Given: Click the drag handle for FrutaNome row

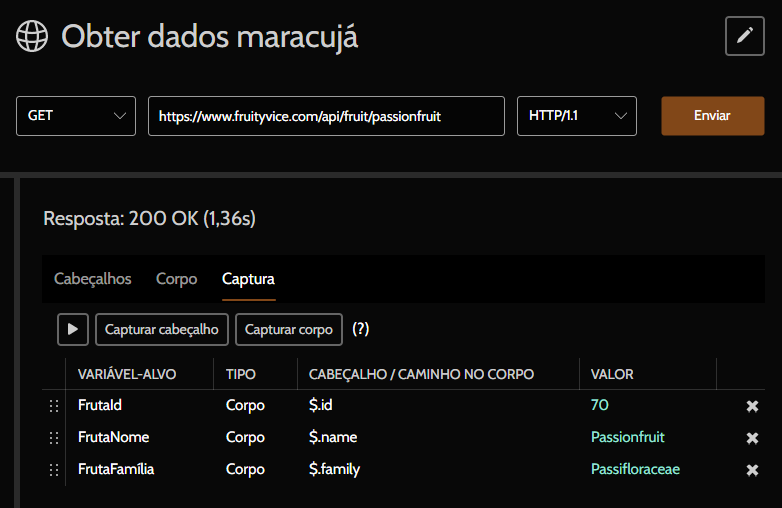Looking at the screenshot, I should coord(54,438).
